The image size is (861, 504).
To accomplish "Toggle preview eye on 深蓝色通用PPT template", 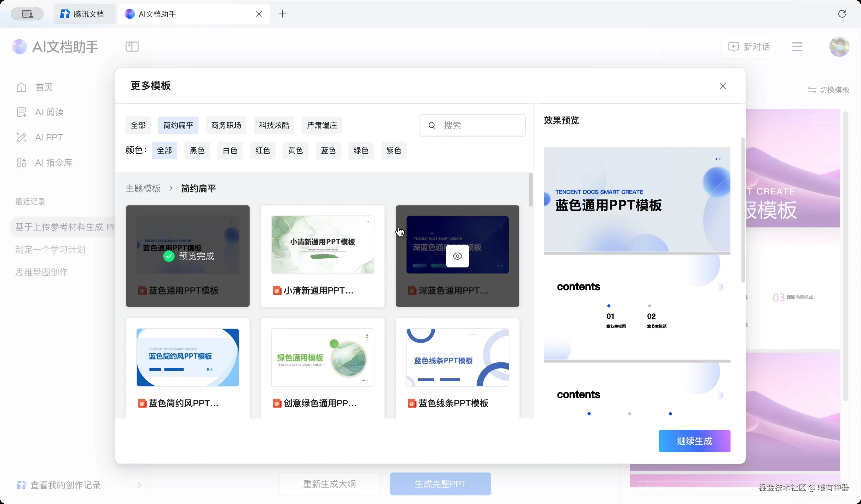I will coord(457,256).
